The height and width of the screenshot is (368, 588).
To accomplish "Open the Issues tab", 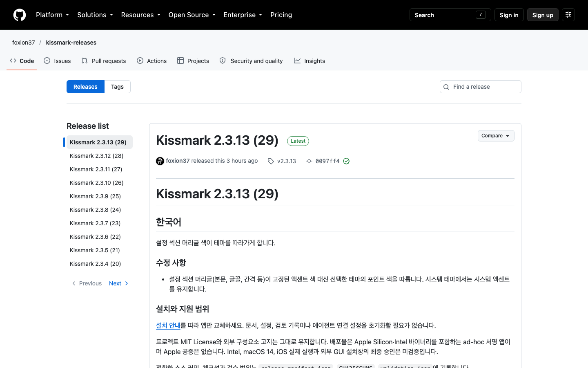I will click(x=57, y=61).
